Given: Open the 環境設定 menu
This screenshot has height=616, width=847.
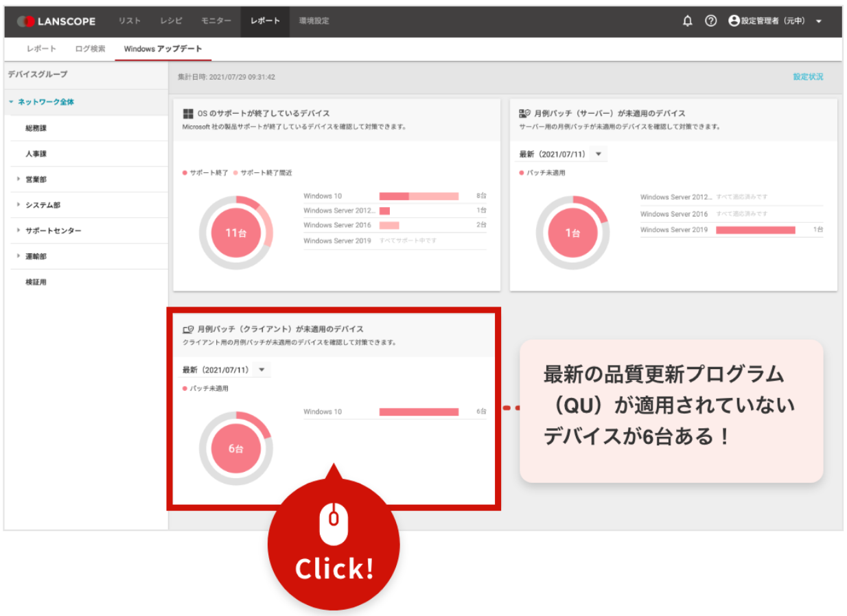Looking at the screenshot, I should (314, 21).
